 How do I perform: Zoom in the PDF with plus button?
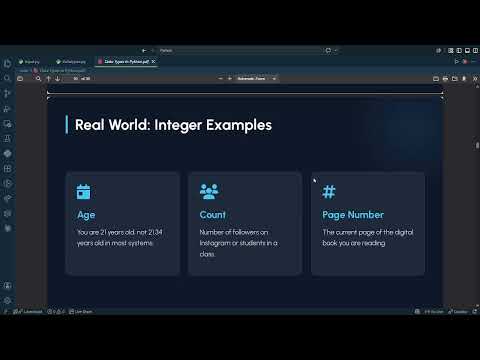(x=230, y=79)
